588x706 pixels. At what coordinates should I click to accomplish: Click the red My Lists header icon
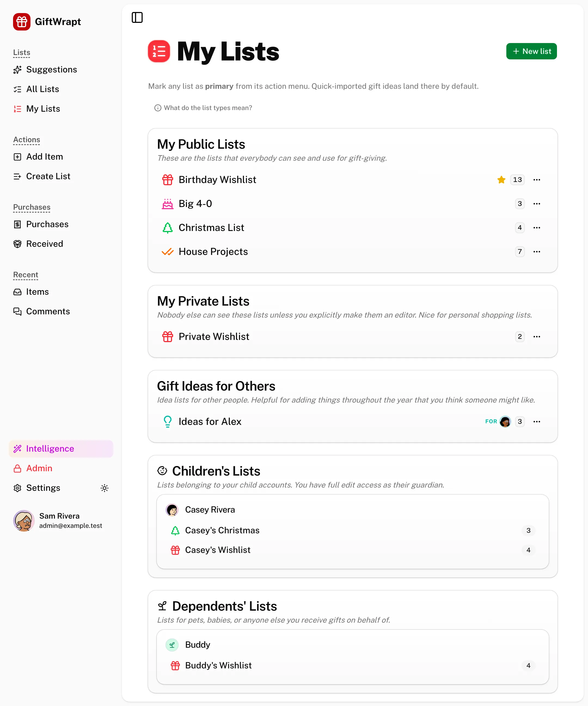(x=159, y=51)
